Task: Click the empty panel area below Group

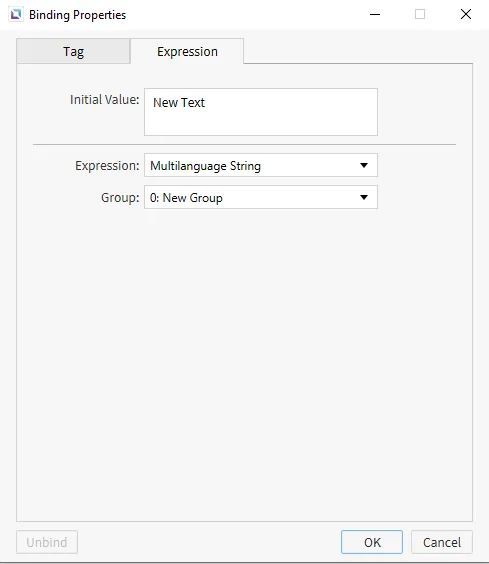Action: [245, 363]
